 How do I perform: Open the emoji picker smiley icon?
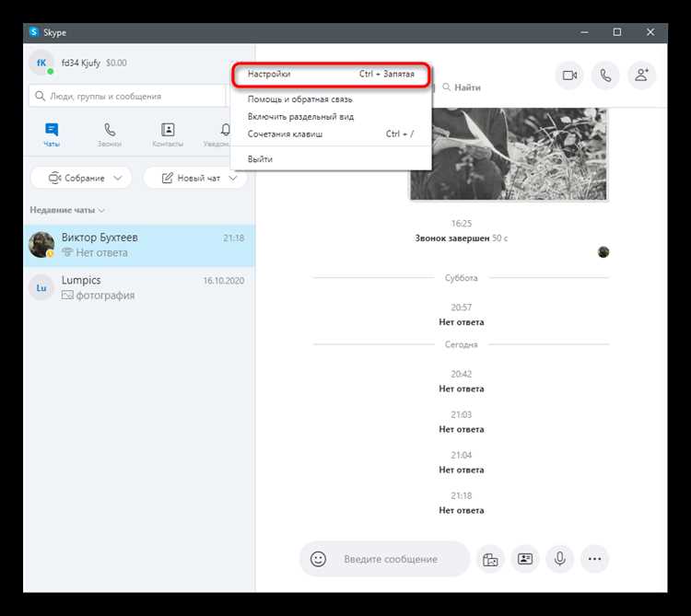click(x=319, y=559)
